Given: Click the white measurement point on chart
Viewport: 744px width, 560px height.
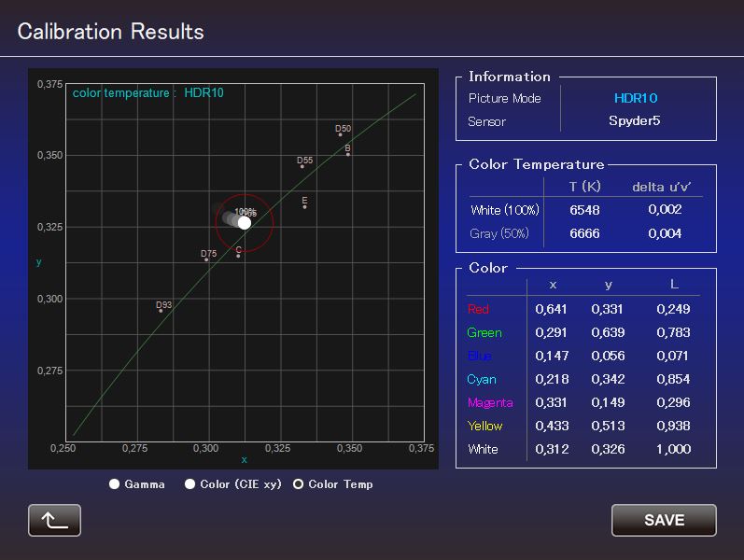Looking at the screenshot, I should coord(245,222).
